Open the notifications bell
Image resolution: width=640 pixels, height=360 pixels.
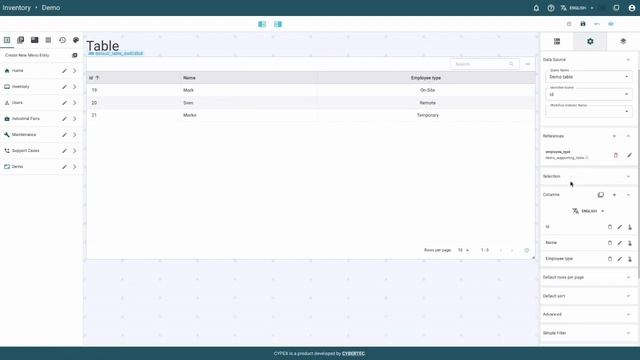click(536, 8)
